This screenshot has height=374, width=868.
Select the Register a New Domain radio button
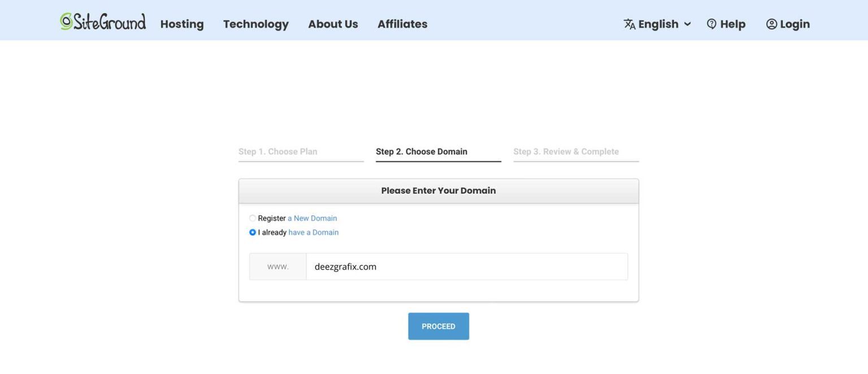click(x=252, y=218)
